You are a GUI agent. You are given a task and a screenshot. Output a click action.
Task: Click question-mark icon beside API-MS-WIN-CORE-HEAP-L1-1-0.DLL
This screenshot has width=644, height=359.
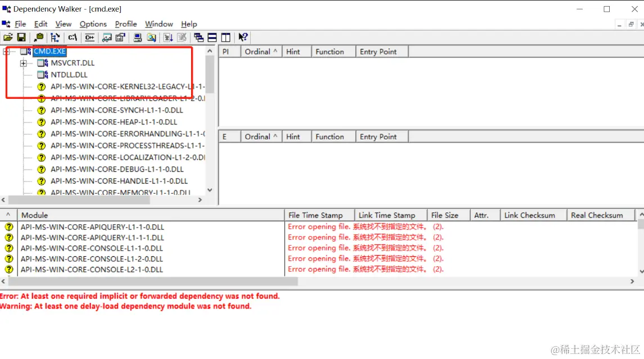tap(42, 122)
